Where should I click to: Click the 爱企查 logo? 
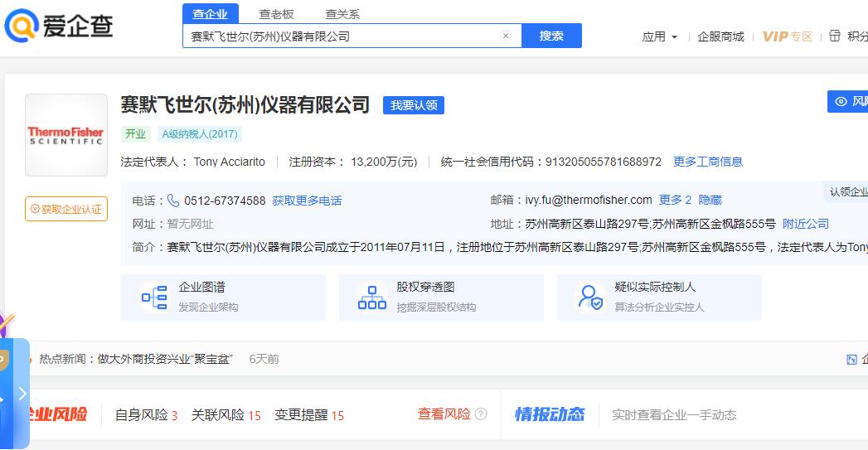coord(59,26)
